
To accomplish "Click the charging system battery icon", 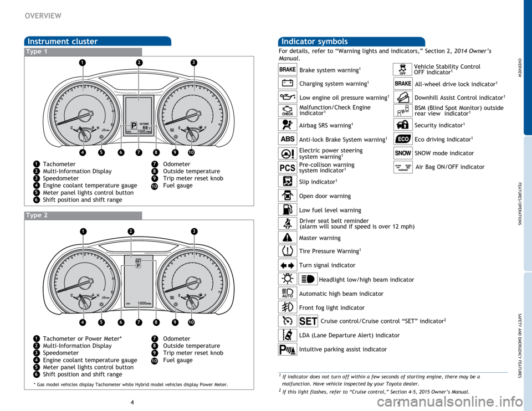I will click(x=288, y=83).
